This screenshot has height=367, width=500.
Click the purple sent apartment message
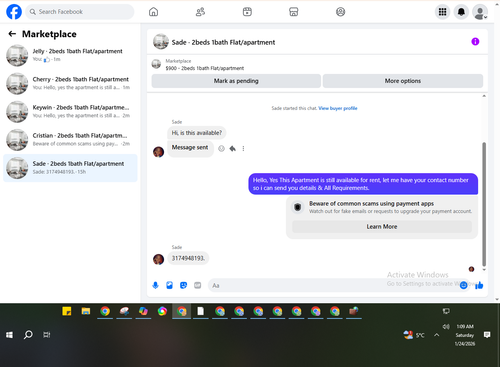[363, 184]
